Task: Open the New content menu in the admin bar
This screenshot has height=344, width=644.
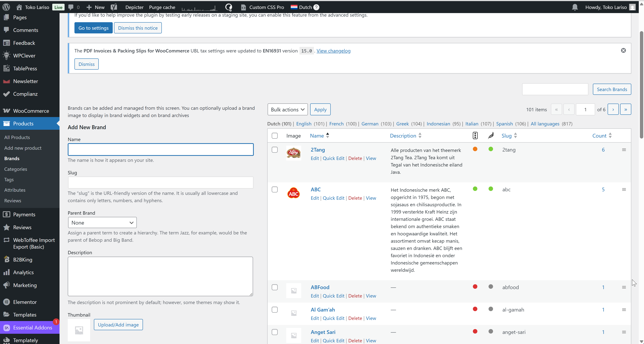Action: 96,7
